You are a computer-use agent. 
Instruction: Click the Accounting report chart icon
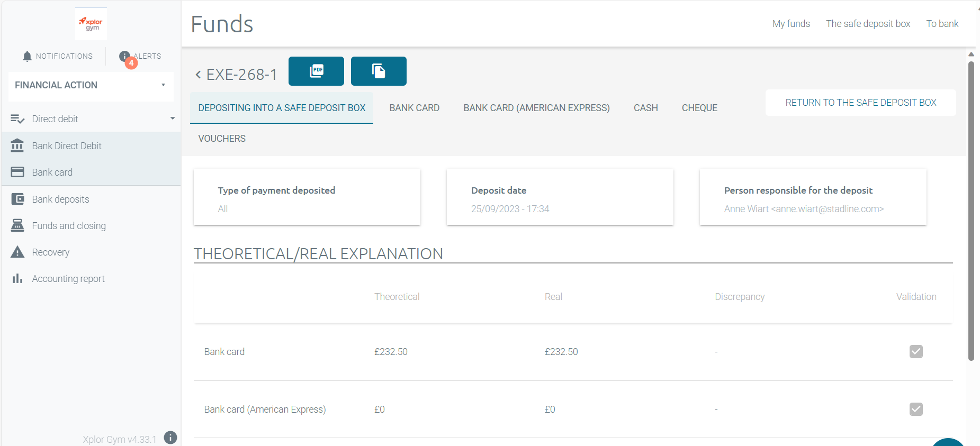coord(17,278)
